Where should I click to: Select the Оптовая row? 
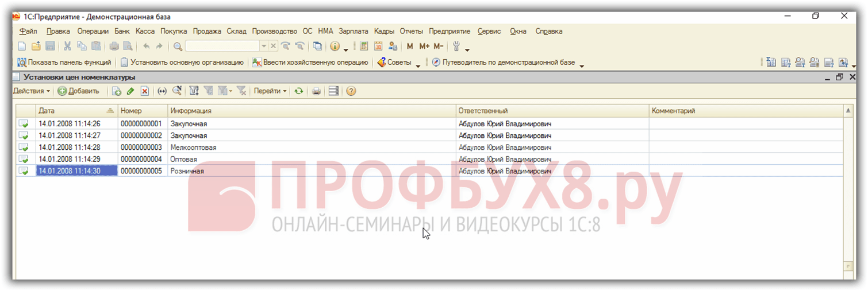[x=430, y=159]
